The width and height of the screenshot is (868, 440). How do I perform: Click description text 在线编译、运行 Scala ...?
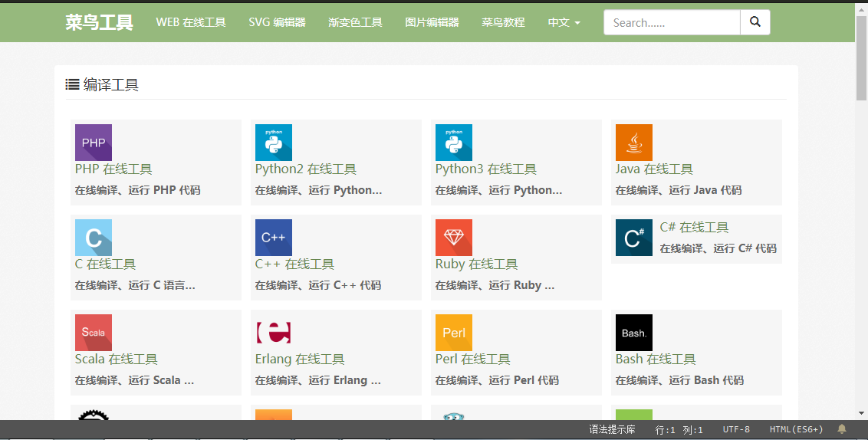[x=134, y=380]
